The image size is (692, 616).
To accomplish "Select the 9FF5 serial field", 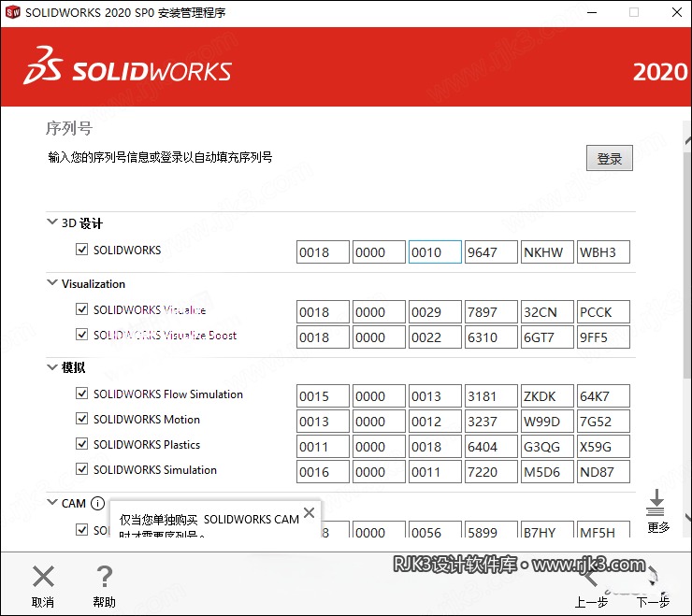I will click(603, 337).
